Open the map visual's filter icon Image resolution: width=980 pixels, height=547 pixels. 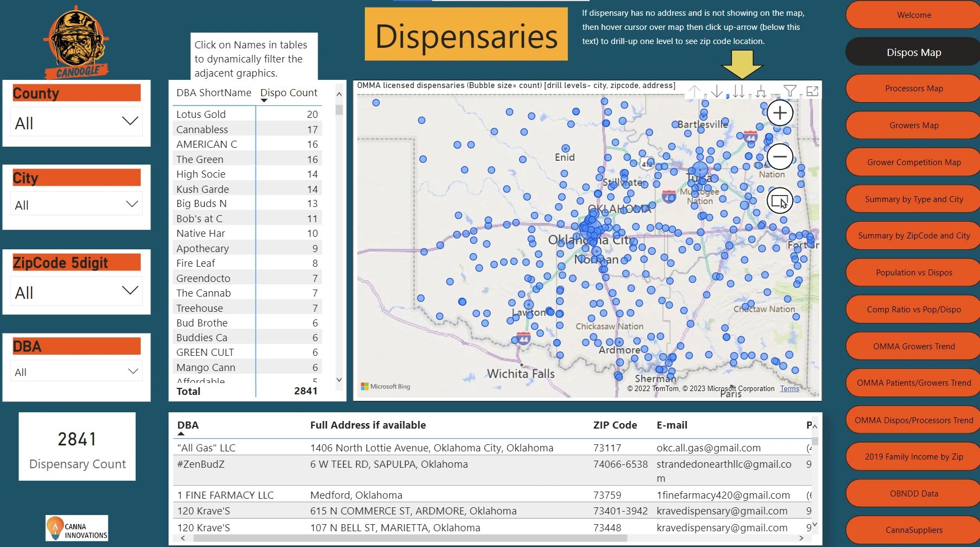click(791, 91)
